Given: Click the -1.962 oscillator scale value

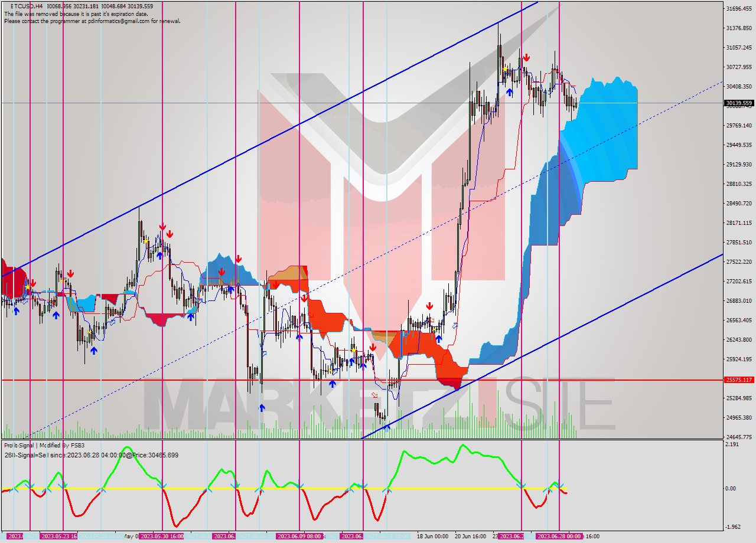Looking at the screenshot, I should (x=734, y=527).
